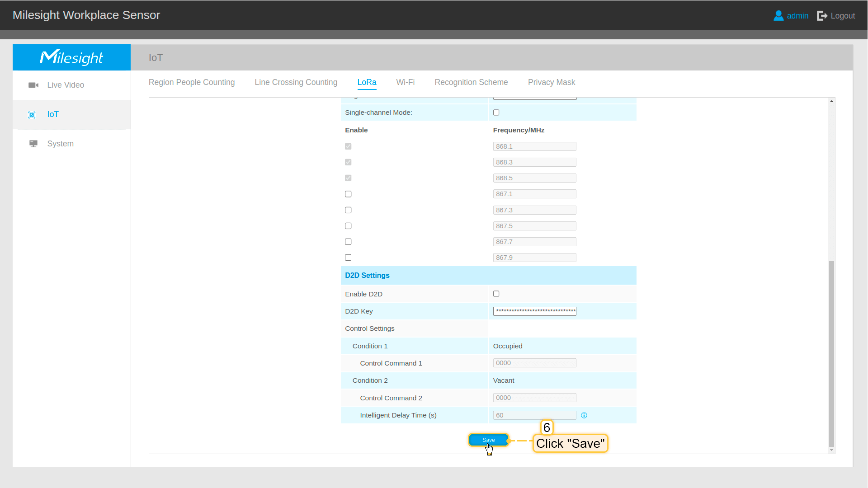
Task: Click the scrollbar down arrow
Action: point(831,450)
